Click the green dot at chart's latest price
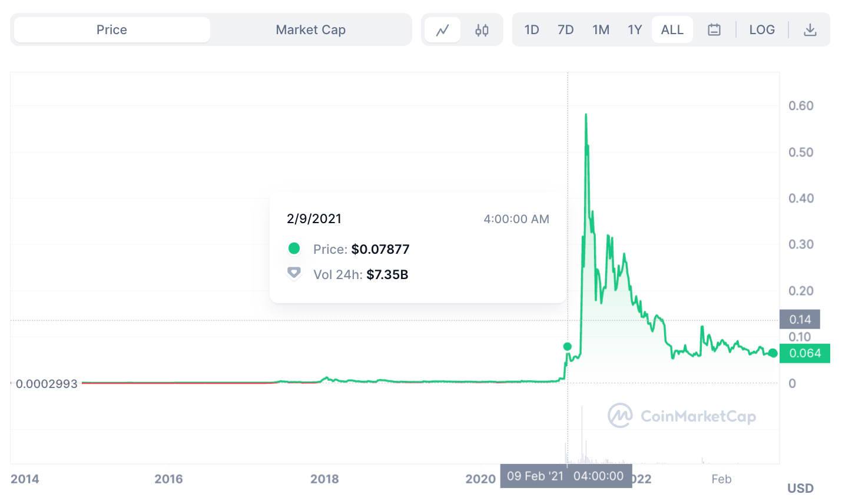 pos(773,353)
